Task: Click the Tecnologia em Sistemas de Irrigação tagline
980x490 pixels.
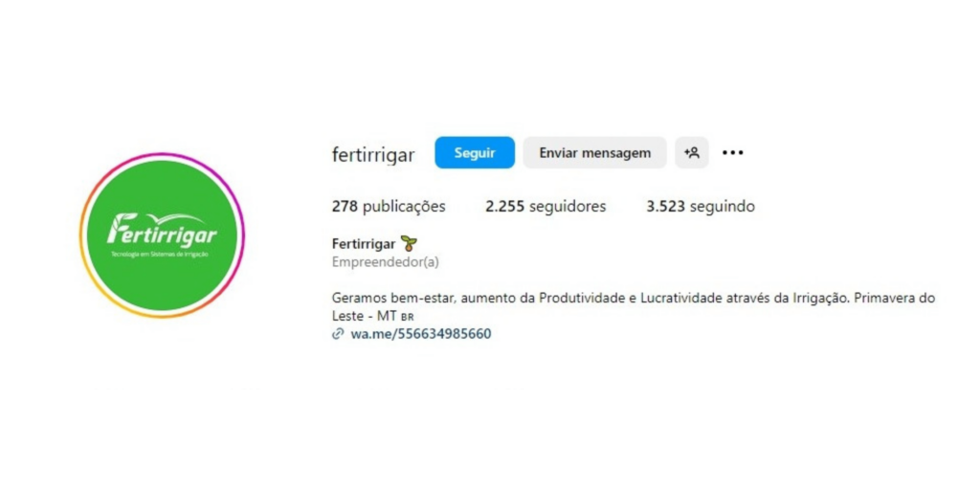Action: pyautogui.click(x=162, y=255)
